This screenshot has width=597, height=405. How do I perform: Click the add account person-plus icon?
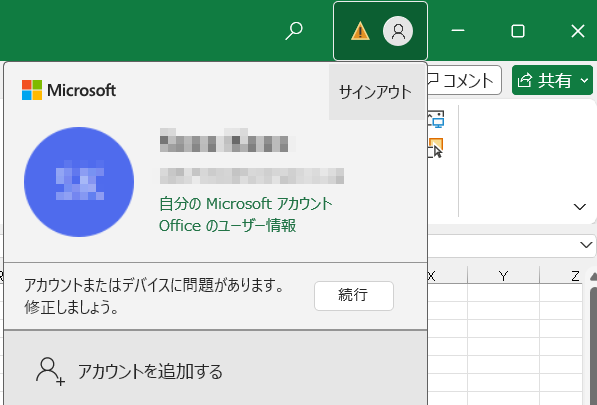point(50,371)
